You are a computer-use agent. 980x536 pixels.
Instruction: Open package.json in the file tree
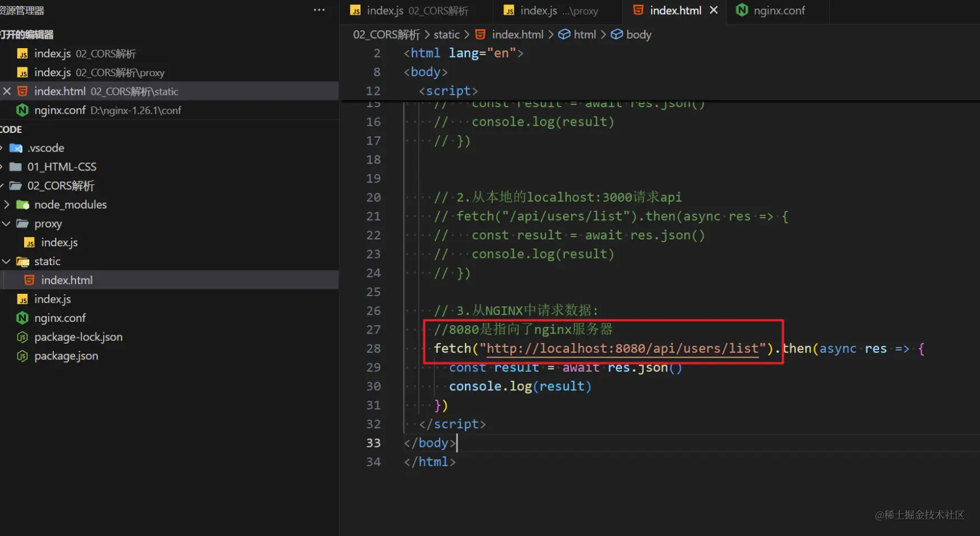pos(66,355)
